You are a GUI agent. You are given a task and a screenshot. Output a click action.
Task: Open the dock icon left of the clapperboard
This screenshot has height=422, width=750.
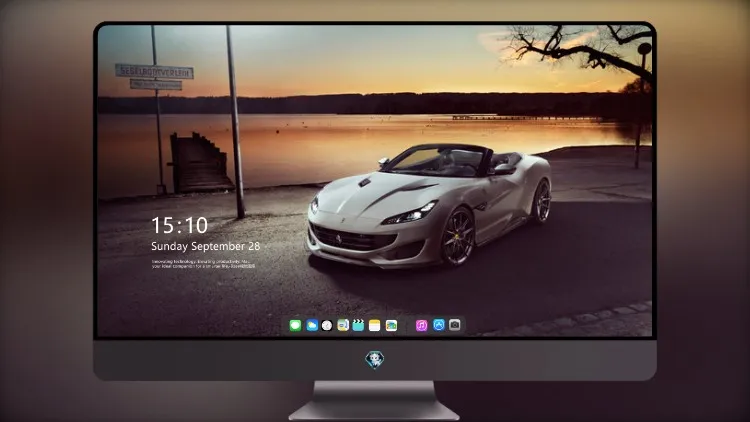pyautogui.click(x=343, y=326)
